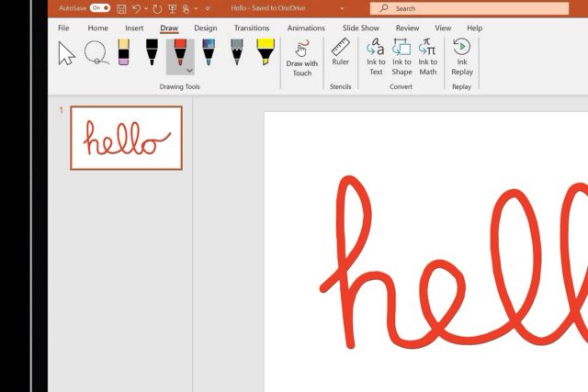588x392 pixels.
Task: Open red pen options dropdown arrow
Action: [x=190, y=71]
